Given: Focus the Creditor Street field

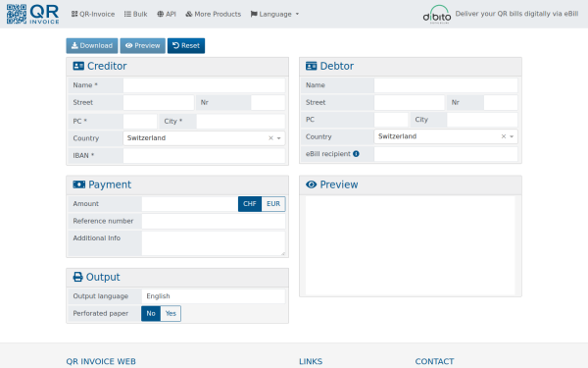Looking at the screenshot, I should click(x=158, y=102).
